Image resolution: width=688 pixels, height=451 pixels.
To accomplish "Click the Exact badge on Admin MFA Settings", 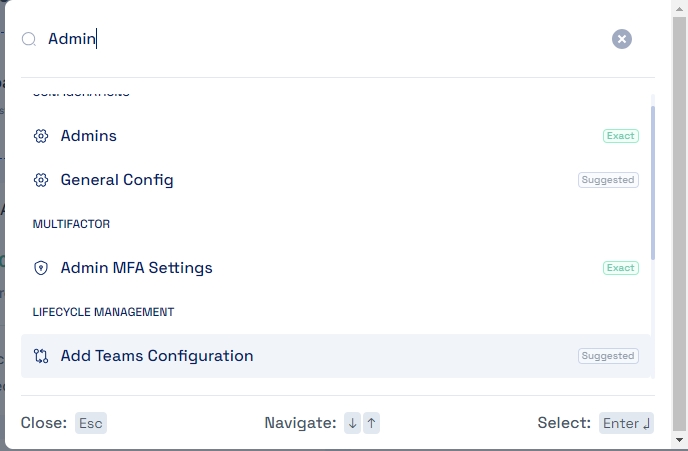I will [x=620, y=268].
